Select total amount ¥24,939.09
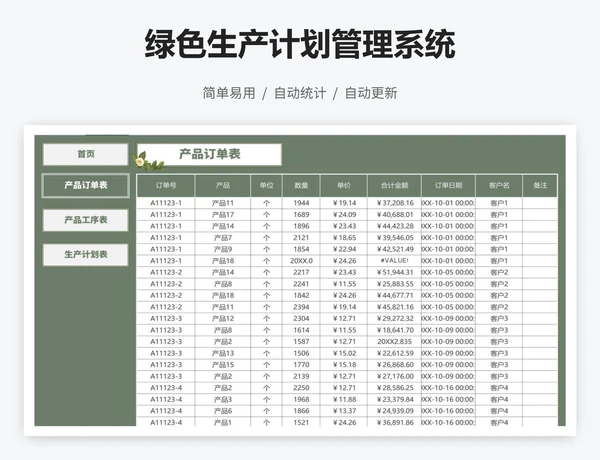The image size is (600, 460). tap(394, 411)
